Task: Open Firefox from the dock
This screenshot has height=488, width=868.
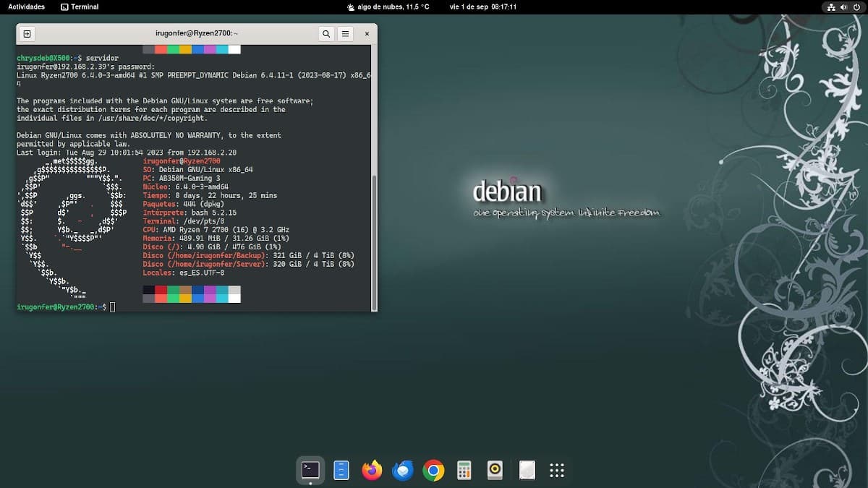Action: pyautogui.click(x=373, y=471)
